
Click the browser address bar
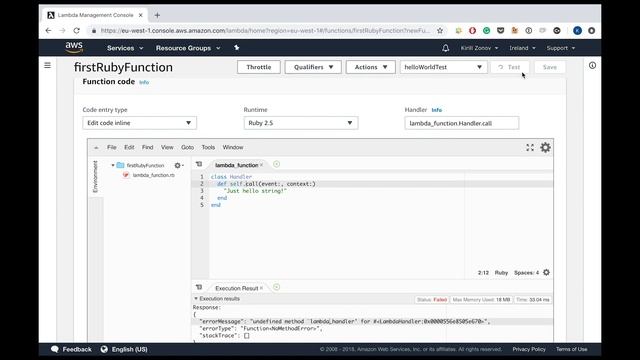click(265, 31)
